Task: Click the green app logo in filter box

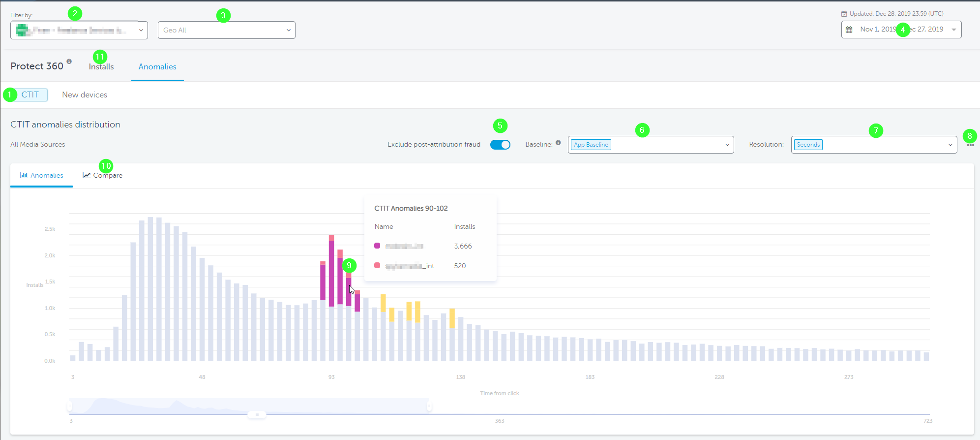Action: click(22, 30)
